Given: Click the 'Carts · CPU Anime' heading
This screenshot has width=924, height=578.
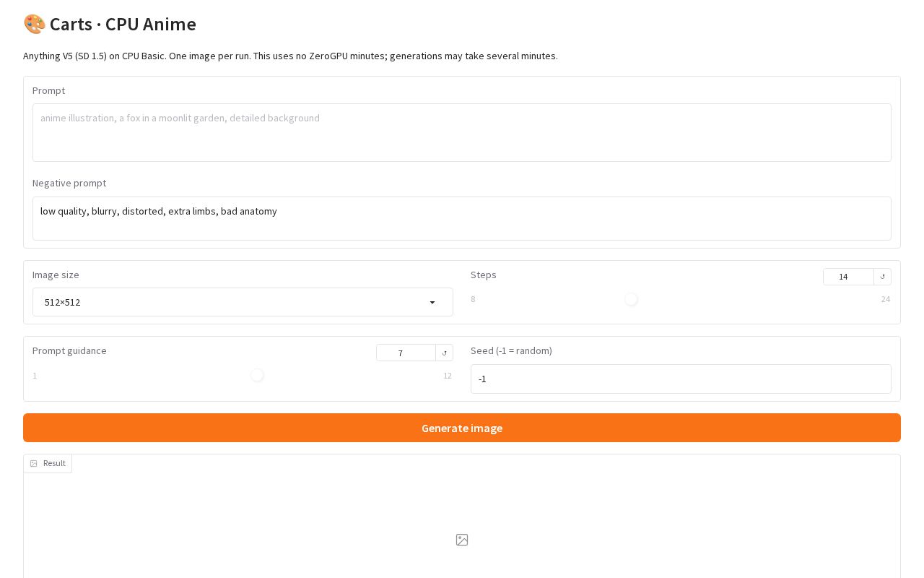Looking at the screenshot, I should click(x=123, y=24).
